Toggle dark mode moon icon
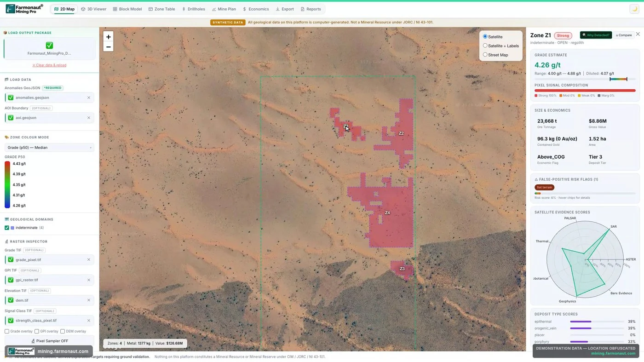Image resolution: width=644 pixels, height=362 pixels. pyautogui.click(x=634, y=9)
